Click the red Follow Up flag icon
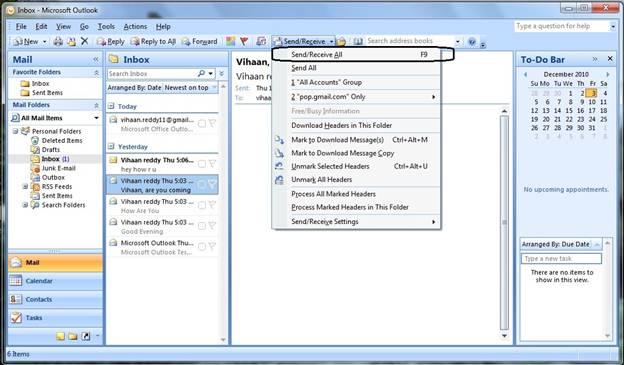Screen dimensions: 624x365 click(x=244, y=41)
